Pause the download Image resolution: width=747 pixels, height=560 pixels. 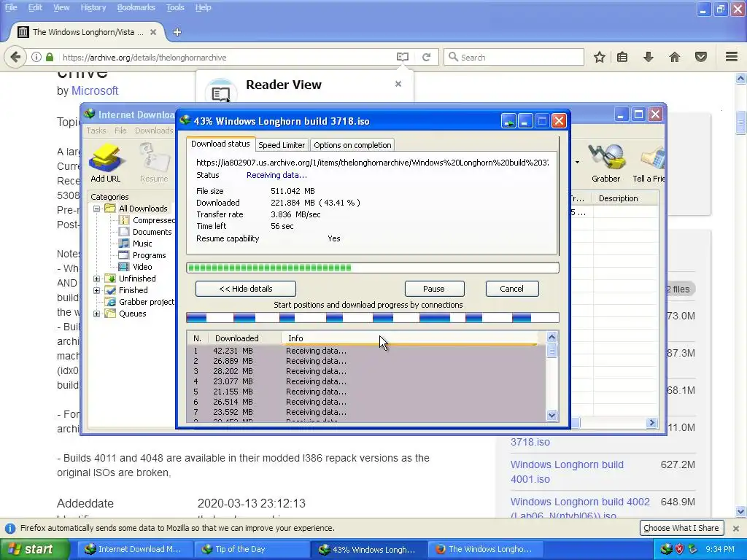[434, 289]
